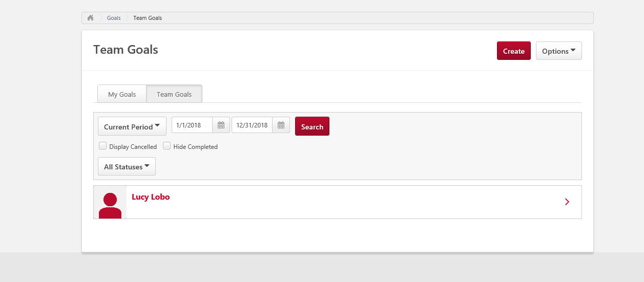Screen dimensions: 644x282
Task: Open the Current Period dropdown
Action: [x=132, y=126]
